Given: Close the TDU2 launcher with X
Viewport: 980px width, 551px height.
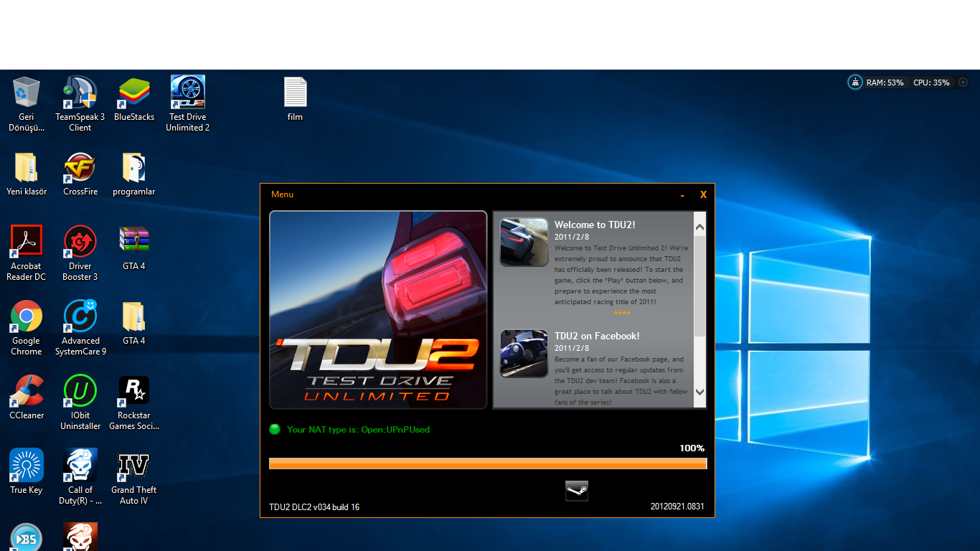Looking at the screenshot, I should tap(704, 194).
